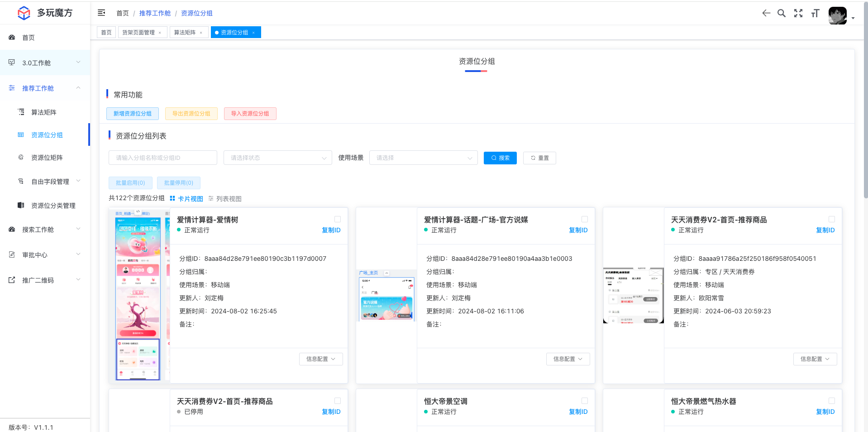Screen dimensions: 868x432
Task: Click the group name or ID input field
Action: [x=162, y=158]
